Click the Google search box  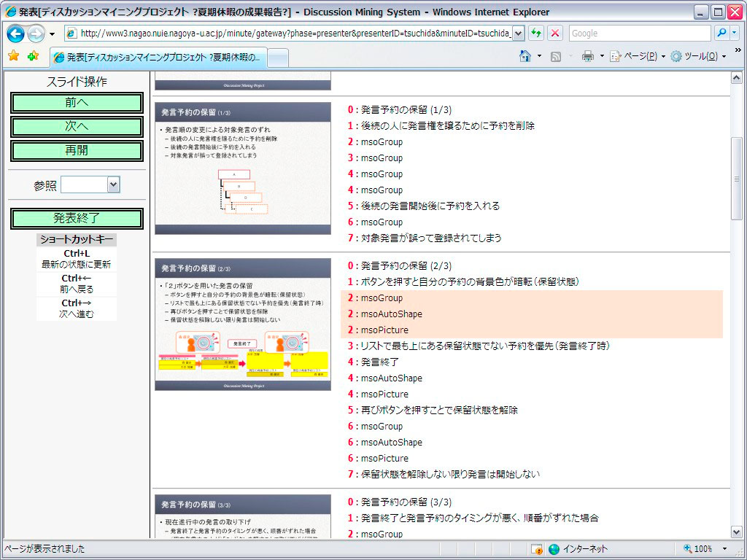(x=639, y=34)
